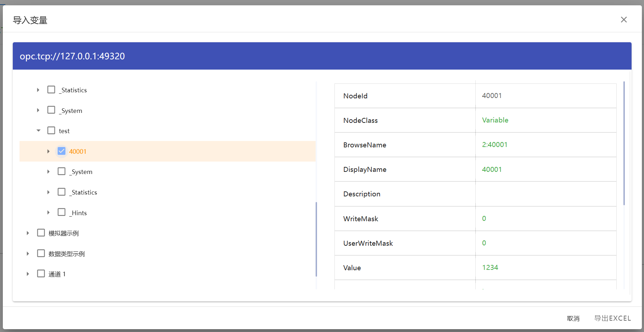Screen dimensions: 644x332
Task: Enable the 模拟器示例 checkbox
Action: [41, 233]
